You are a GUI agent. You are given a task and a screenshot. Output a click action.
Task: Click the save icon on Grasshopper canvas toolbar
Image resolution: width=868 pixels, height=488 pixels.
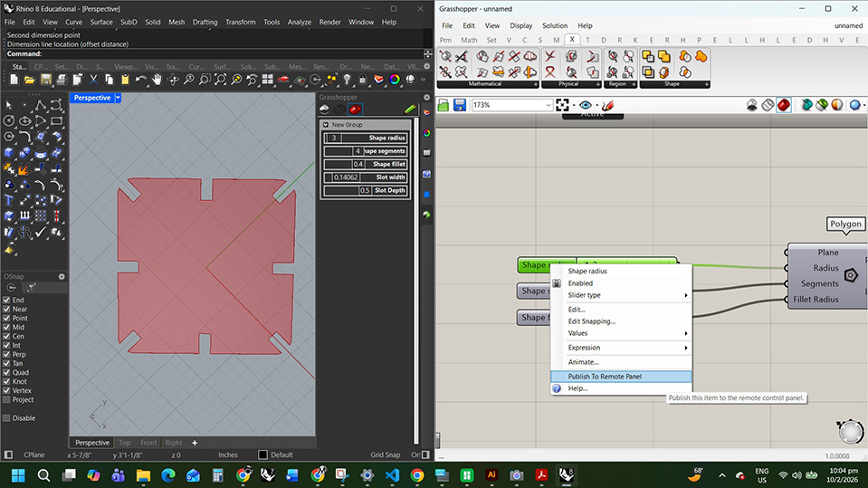(459, 105)
